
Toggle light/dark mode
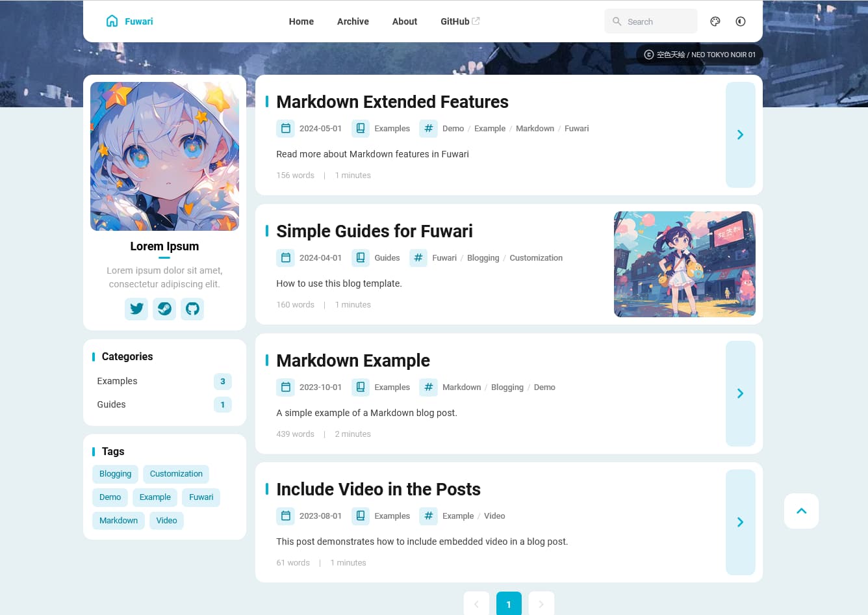[x=741, y=21]
